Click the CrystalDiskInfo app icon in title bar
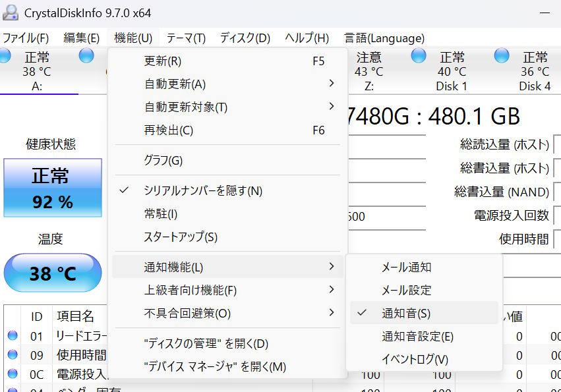Viewport: 561px width, 392px height. pos(10,13)
